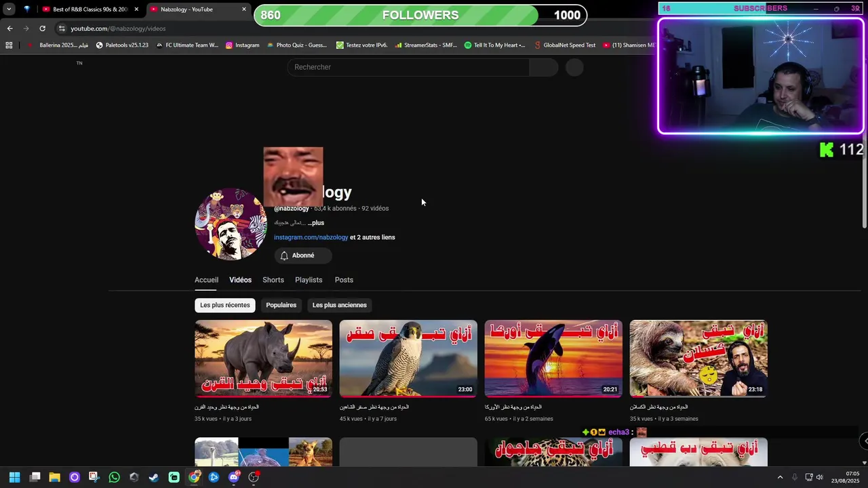Focus the address bar URL youtube.com/@nabzology/videos
Screen dimensions: 868x488
point(118,28)
